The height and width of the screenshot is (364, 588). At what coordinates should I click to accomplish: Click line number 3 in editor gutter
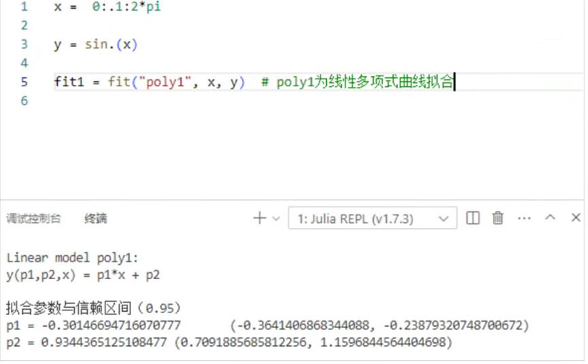click(24, 44)
